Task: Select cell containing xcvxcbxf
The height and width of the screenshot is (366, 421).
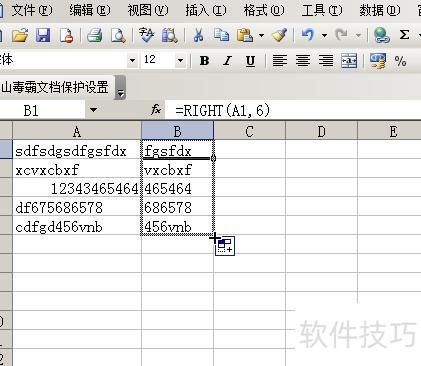Action: [x=77, y=169]
